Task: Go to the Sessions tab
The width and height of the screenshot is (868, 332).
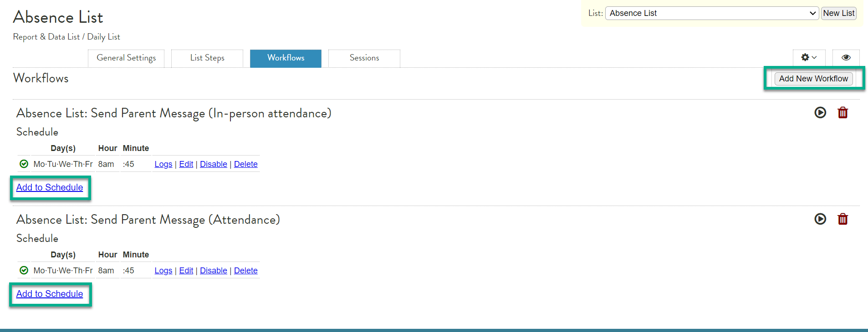Action: point(364,58)
